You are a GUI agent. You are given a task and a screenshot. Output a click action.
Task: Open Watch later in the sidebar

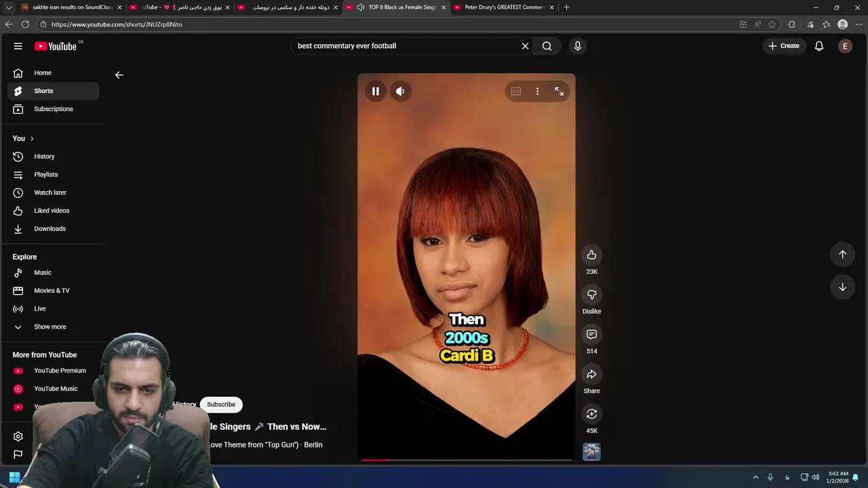tap(54, 192)
